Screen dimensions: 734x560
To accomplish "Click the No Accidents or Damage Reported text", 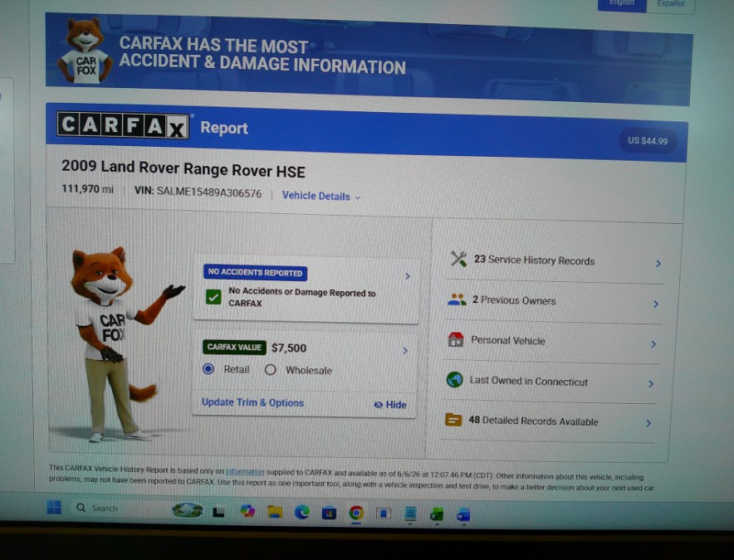I will [302, 297].
